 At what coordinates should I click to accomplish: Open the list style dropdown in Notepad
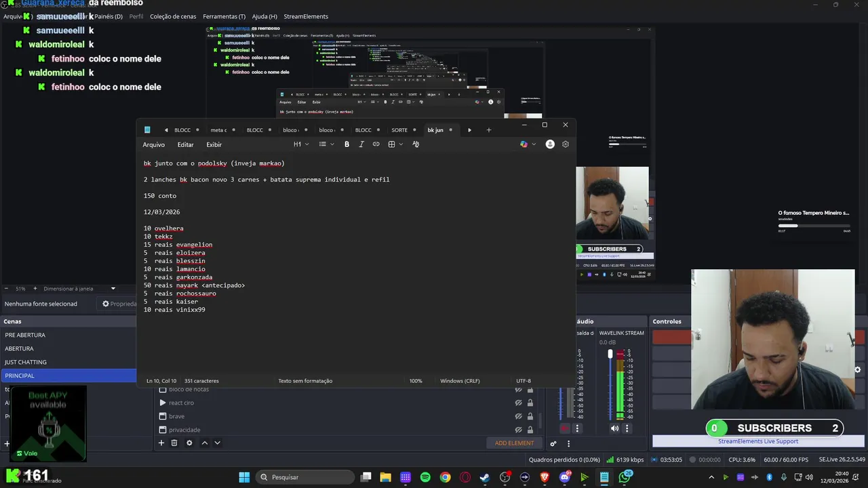(x=326, y=144)
